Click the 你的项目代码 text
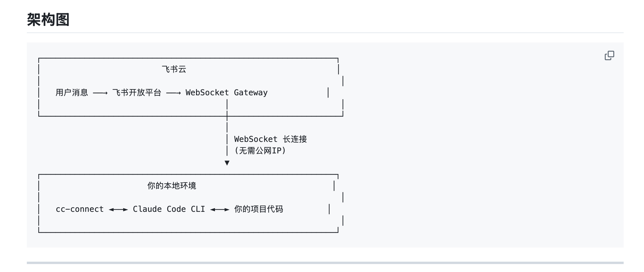Screen dimensions: 644x272 click(259, 209)
